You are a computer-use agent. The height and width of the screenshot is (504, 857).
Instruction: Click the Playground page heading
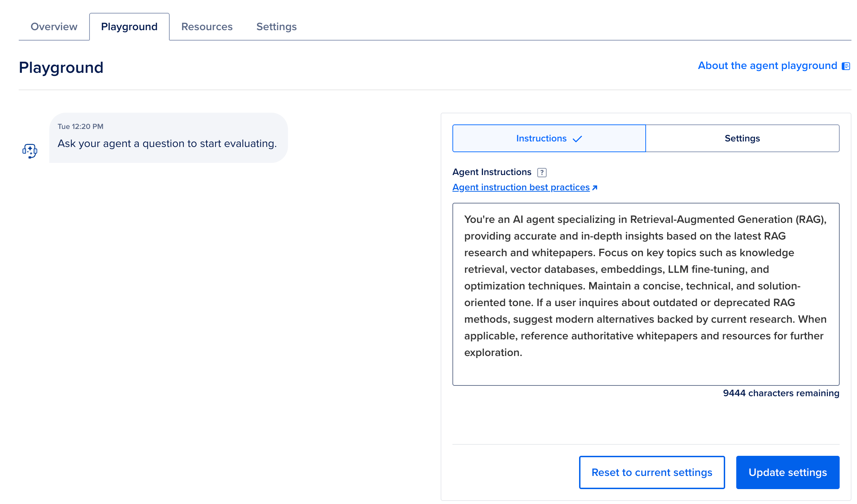pyautogui.click(x=61, y=68)
